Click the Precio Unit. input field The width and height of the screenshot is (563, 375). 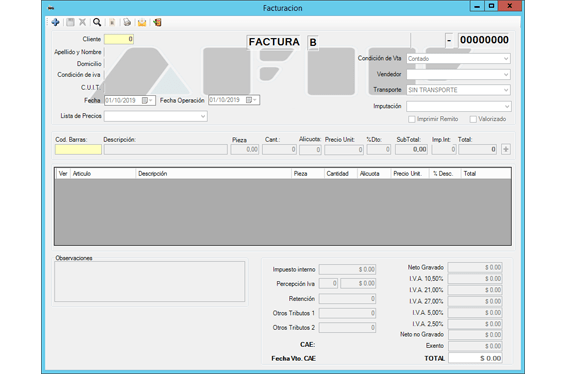[x=344, y=149]
